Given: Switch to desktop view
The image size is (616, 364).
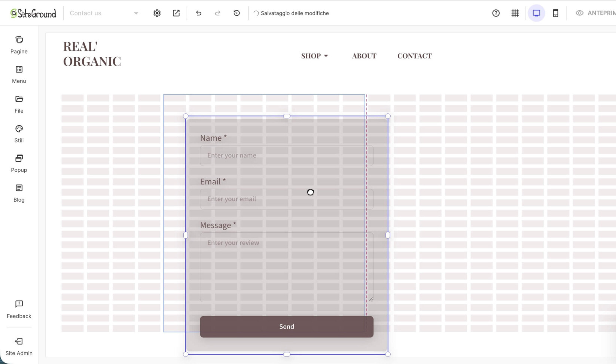Looking at the screenshot, I should (536, 13).
